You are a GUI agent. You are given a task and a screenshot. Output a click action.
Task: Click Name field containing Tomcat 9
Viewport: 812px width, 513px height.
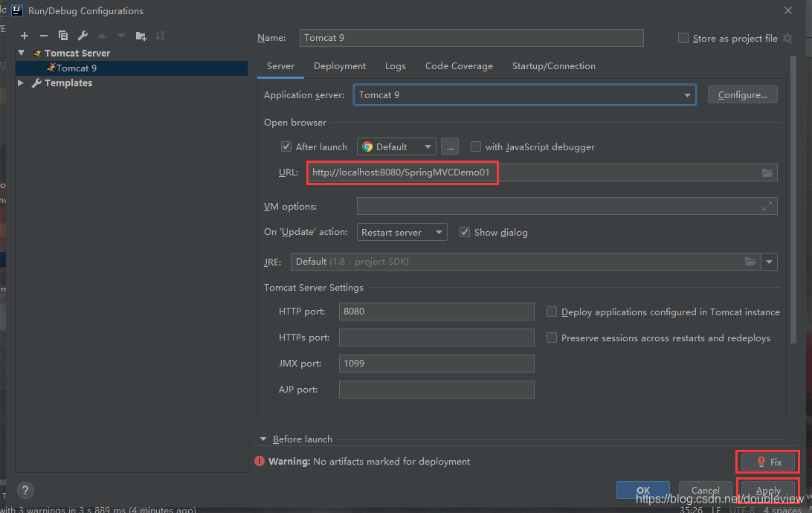coord(471,38)
